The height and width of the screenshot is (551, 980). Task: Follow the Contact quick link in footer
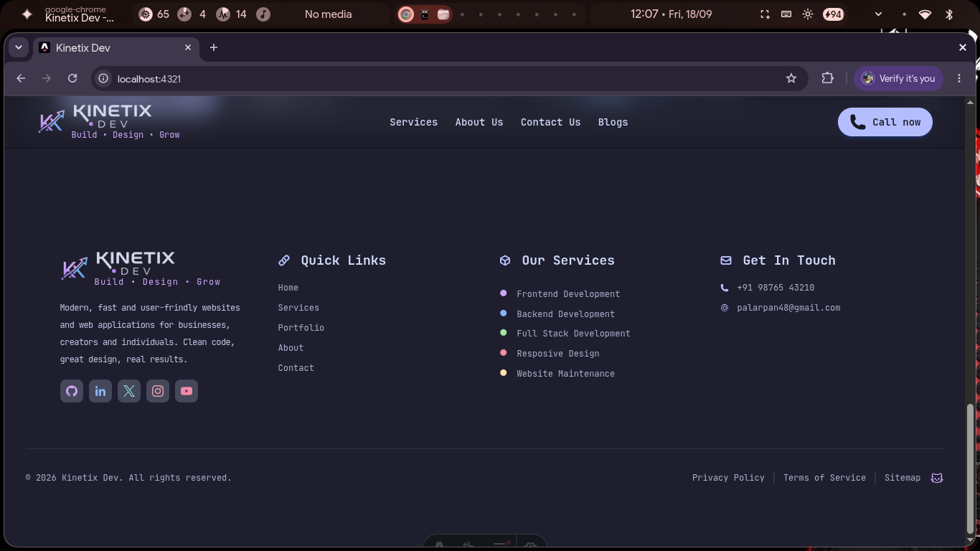[x=296, y=368]
